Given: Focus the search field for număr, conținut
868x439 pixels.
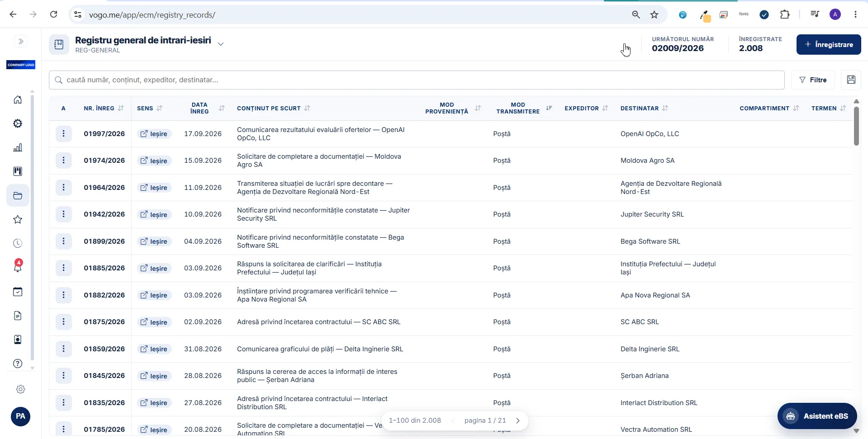Looking at the screenshot, I should click(x=417, y=80).
